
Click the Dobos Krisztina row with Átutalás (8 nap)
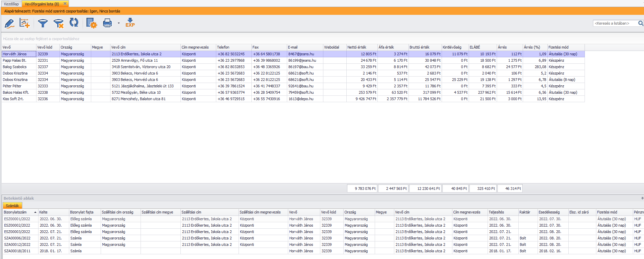click(293, 80)
